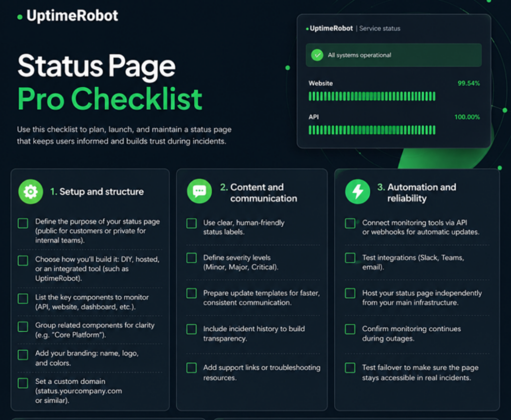This screenshot has width=511, height=420.
Task: Click the green checkmark icon in All systems operational
Action: (x=317, y=55)
